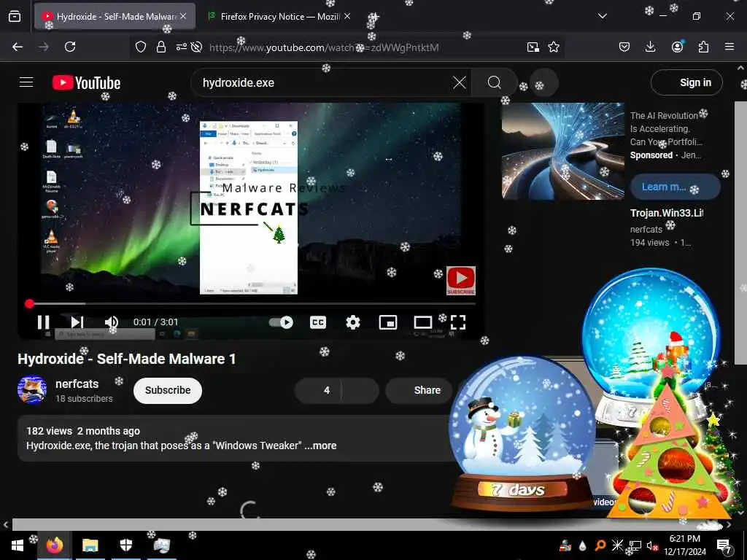747x560 pixels.
Task: Clear the YouTube search query
Action: pyautogui.click(x=460, y=83)
